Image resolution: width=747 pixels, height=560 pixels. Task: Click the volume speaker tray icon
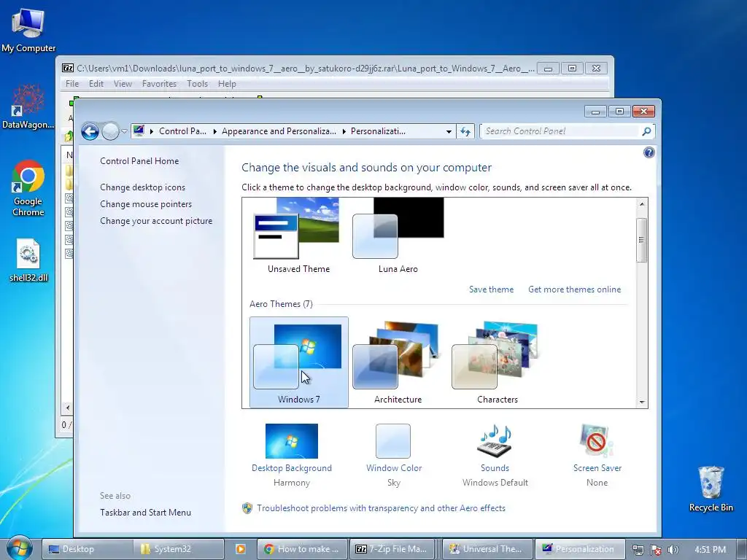click(x=673, y=550)
